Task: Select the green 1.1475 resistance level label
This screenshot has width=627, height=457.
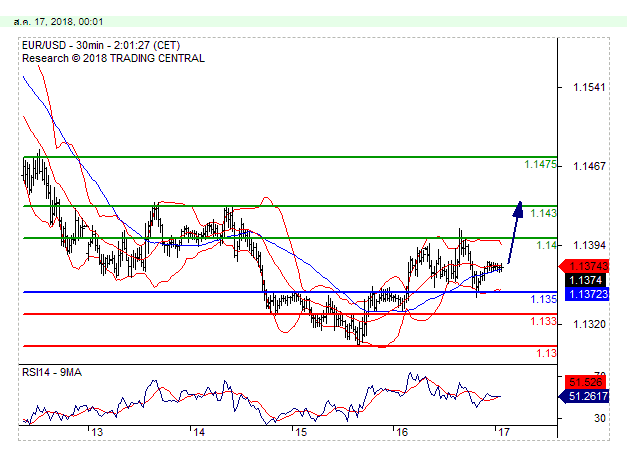Action: point(540,164)
